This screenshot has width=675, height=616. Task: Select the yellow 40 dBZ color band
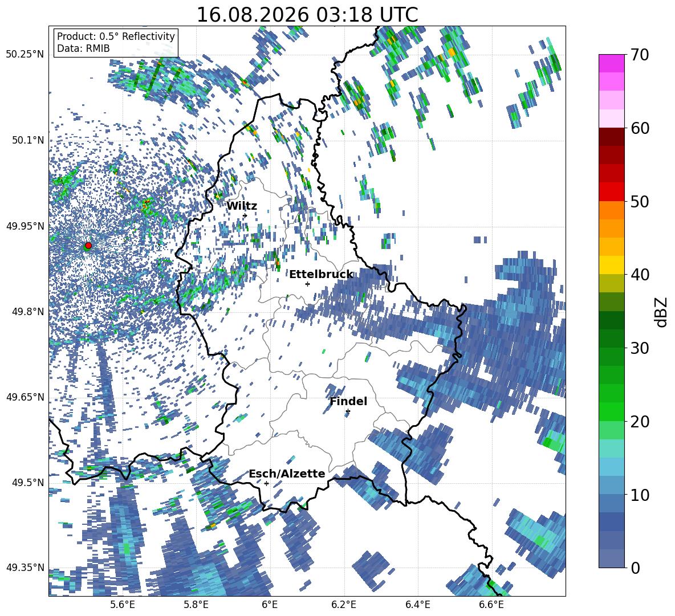click(611, 266)
